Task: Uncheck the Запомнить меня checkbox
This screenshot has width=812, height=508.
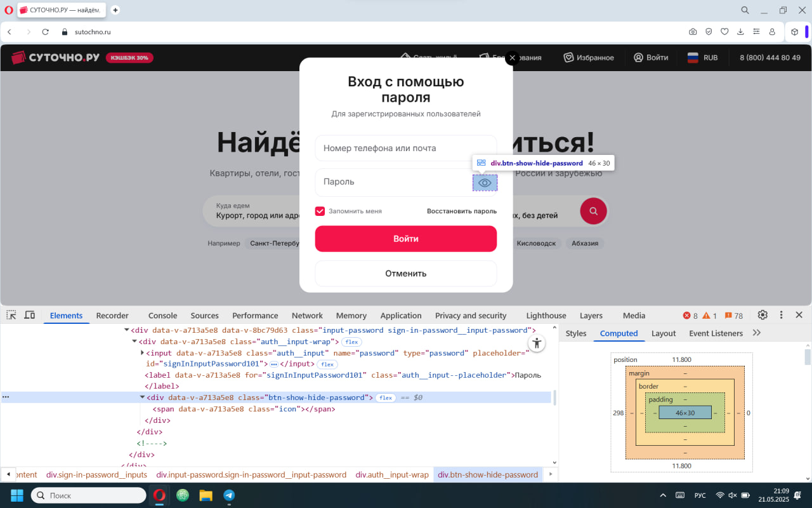Action: pos(320,210)
